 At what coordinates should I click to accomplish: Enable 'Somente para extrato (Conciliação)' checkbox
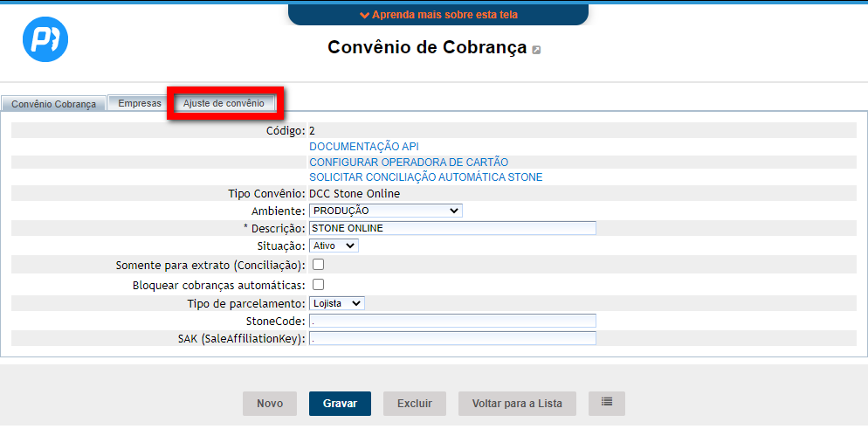pos(319,265)
